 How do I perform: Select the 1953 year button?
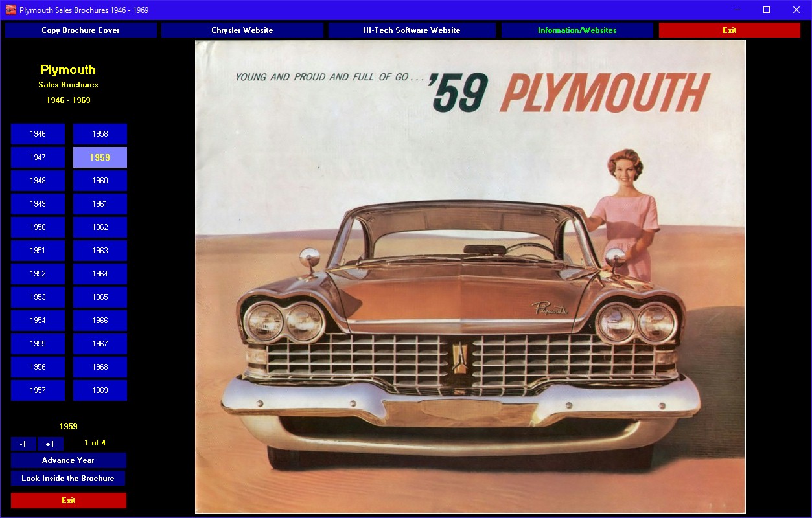click(38, 297)
